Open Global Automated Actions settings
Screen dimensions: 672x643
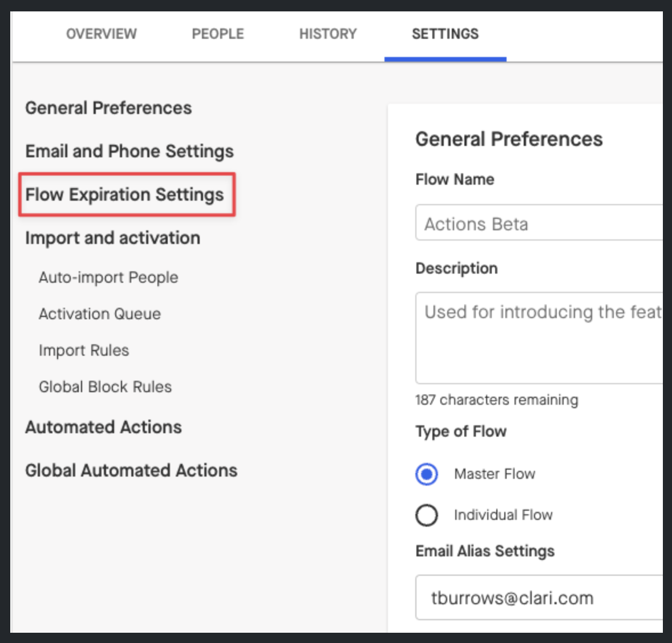coord(131,471)
